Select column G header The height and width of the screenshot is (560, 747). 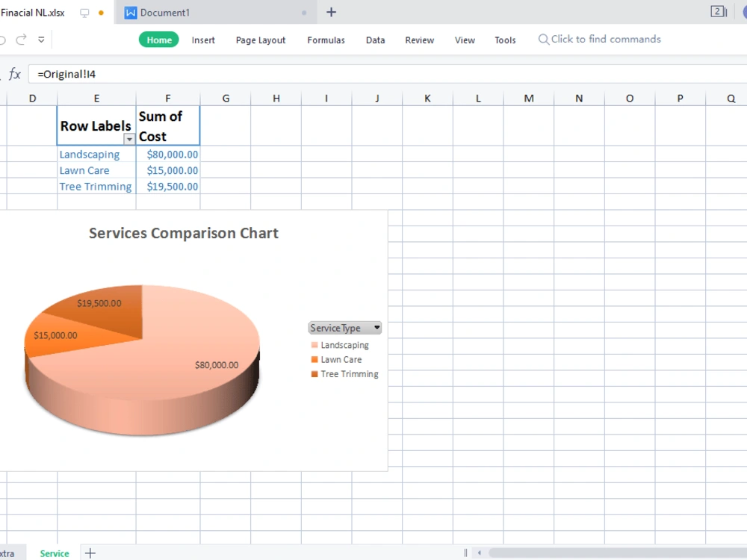click(226, 99)
